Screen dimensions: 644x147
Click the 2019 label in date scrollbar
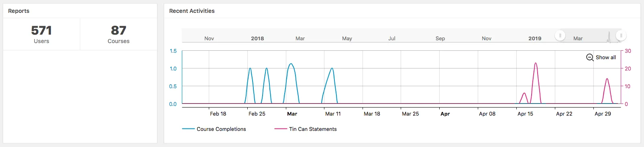(x=535, y=38)
